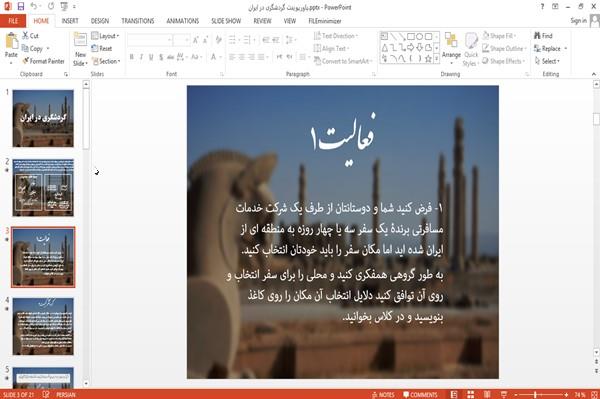Screen dimensions: 600x399
Task: Click the Replace button
Action: point(550,49)
